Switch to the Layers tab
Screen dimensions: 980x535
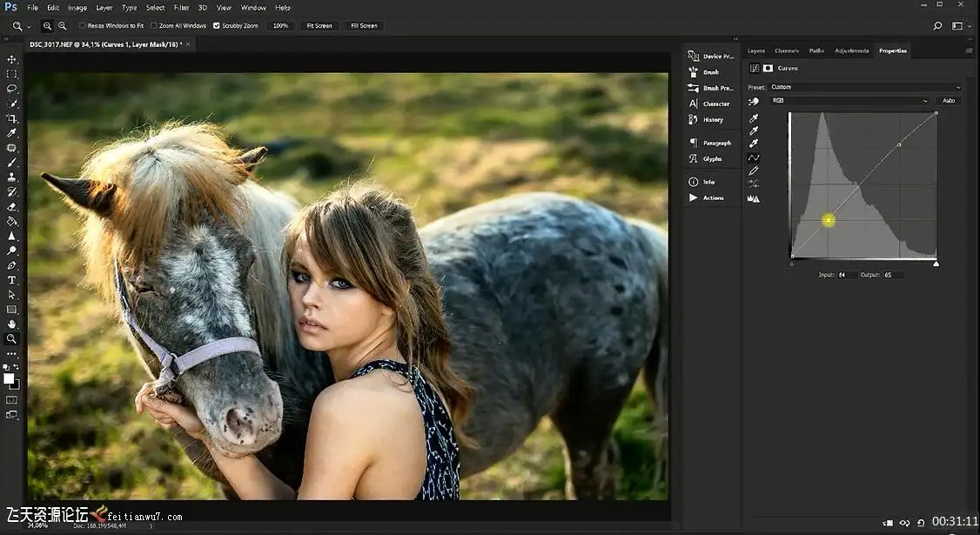pos(755,50)
